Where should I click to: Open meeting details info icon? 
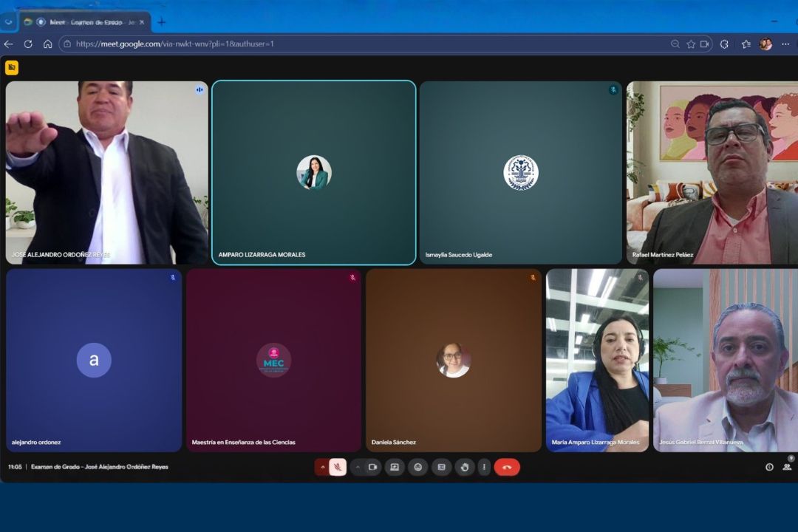[769, 467]
